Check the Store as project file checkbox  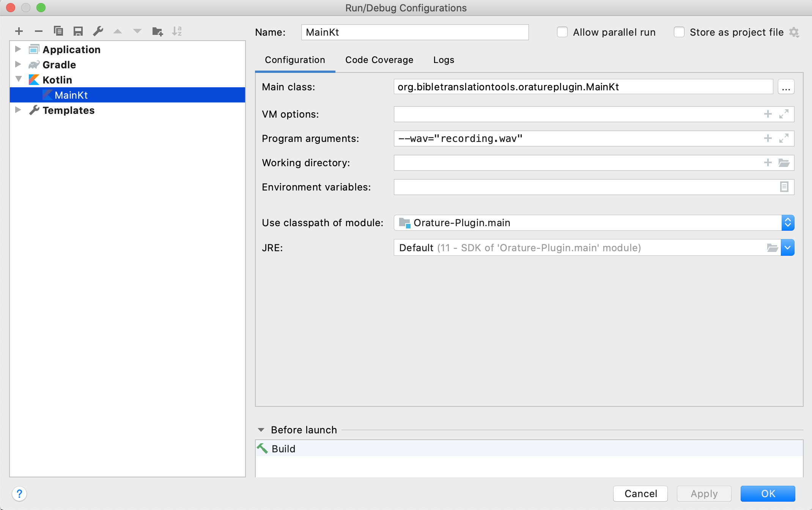(679, 32)
